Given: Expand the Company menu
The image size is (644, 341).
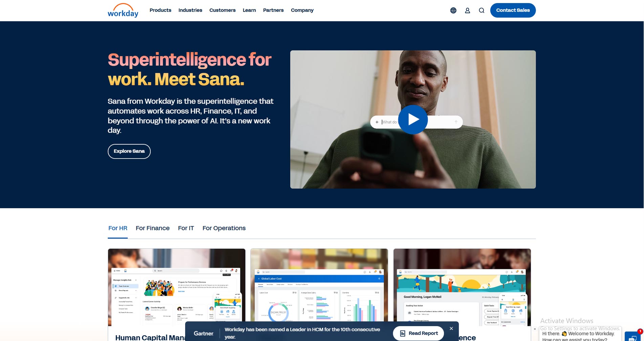Looking at the screenshot, I should coord(302,10).
